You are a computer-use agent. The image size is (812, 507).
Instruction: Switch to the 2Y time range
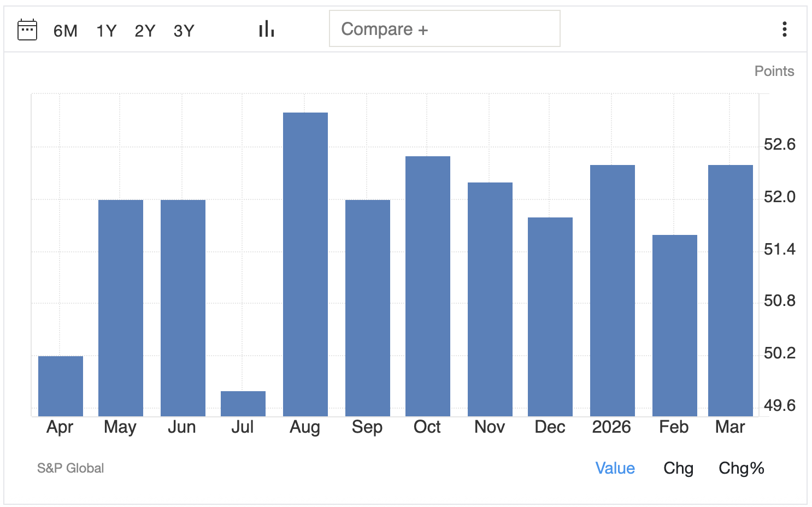pos(145,31)
